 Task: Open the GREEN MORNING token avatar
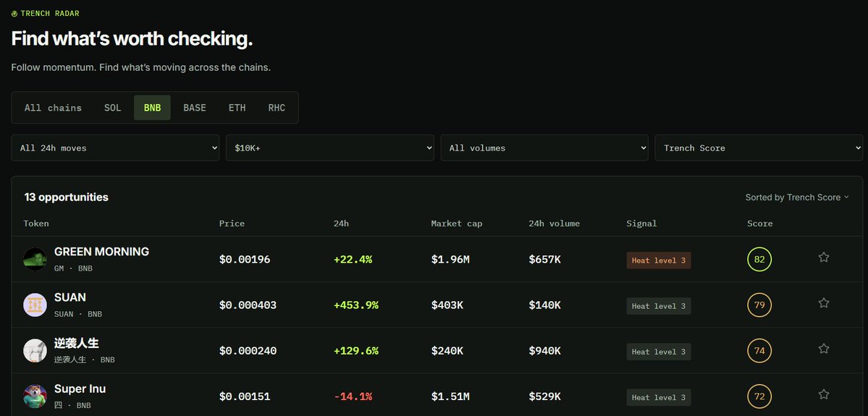click(35, 260)
